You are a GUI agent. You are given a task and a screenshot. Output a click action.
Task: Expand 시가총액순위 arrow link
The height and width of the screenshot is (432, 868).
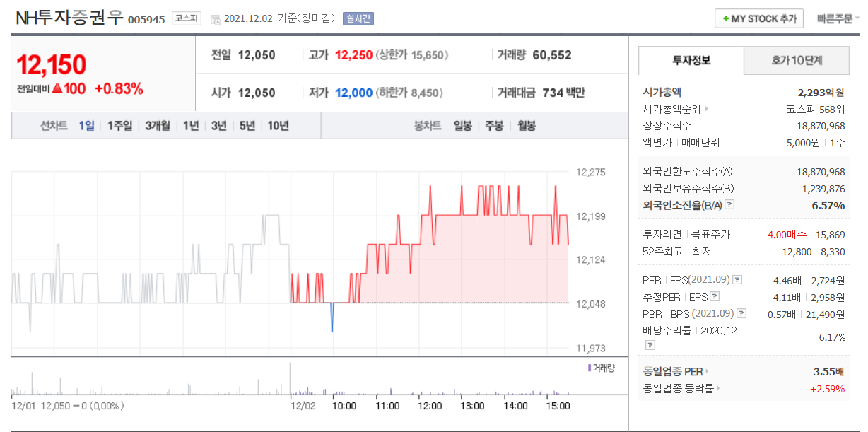click(705, 110)
